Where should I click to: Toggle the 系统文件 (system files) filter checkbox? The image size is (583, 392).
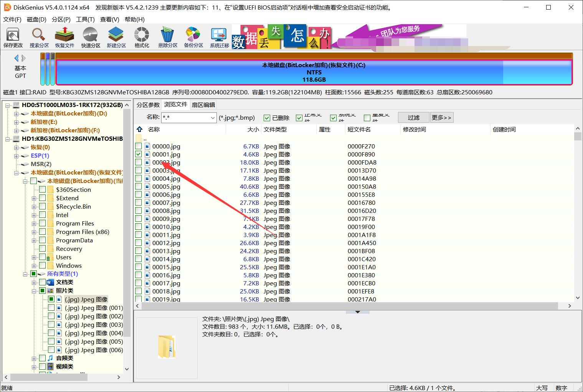click(x=333, y=118)
